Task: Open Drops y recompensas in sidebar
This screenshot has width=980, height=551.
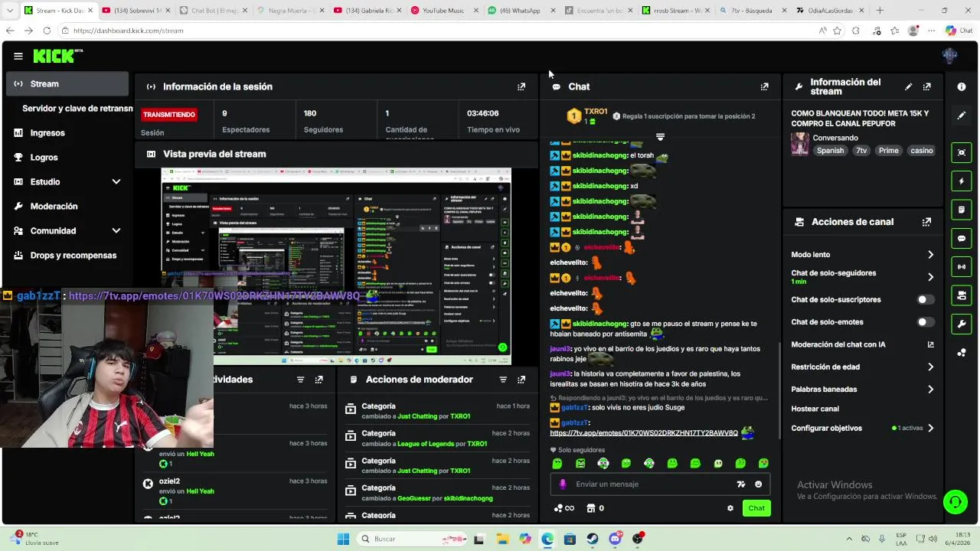Action: (73, 256)
